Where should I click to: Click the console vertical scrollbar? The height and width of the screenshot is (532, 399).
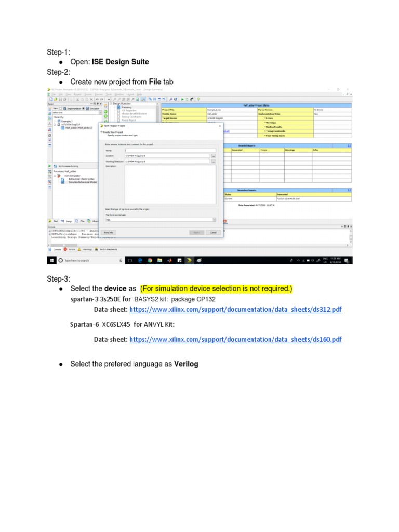(351, 236)
